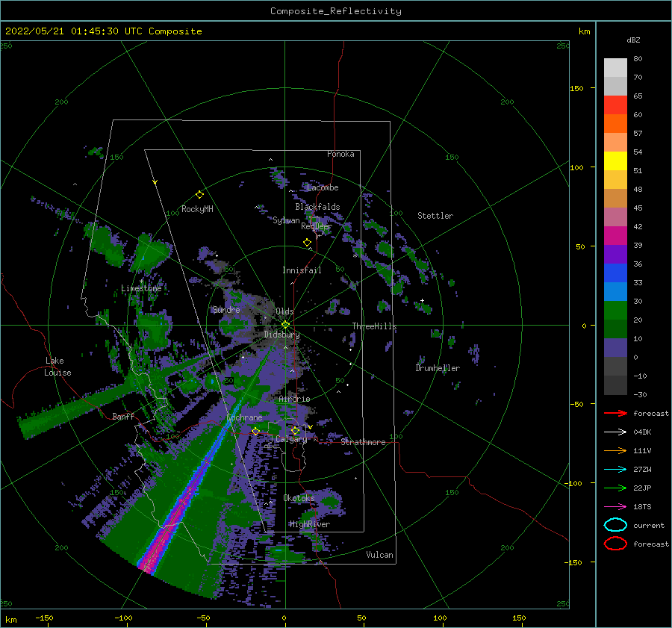Screen dimensions: 672x628
Task: Click the Vulcan town label
Action: [379, 555]
